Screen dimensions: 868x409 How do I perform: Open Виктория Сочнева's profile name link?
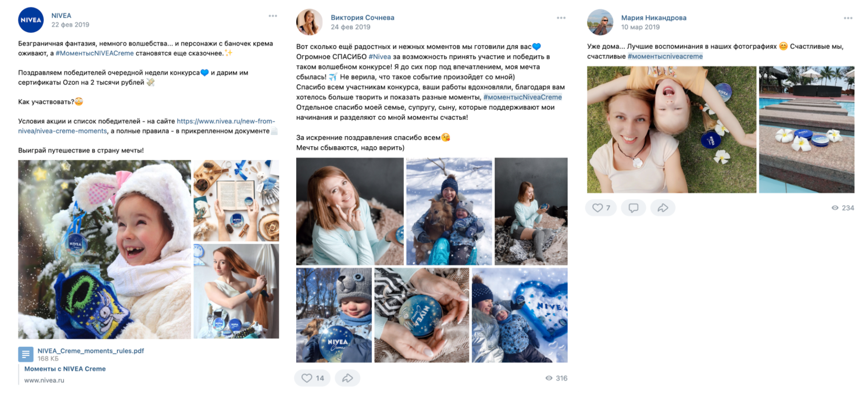click(362, 17)
